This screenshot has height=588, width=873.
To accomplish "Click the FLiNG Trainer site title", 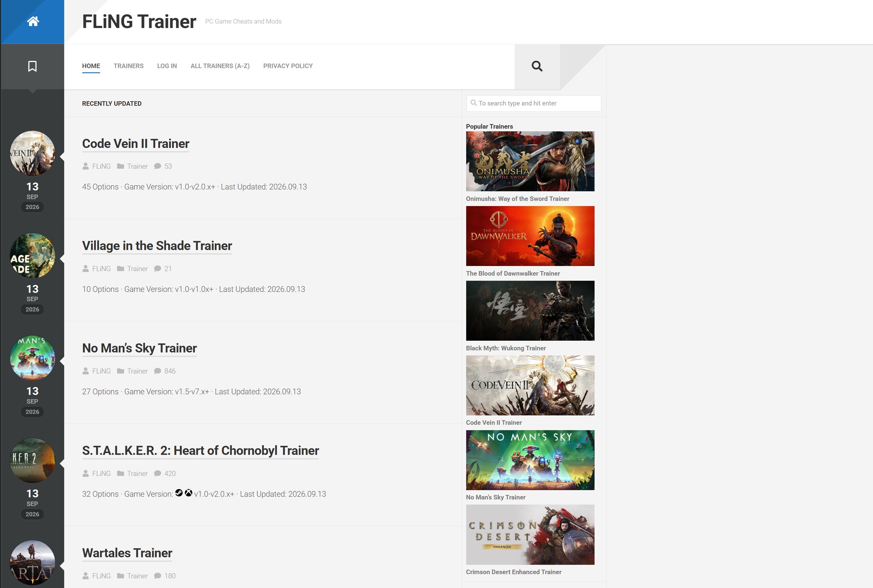I will 139,21.
